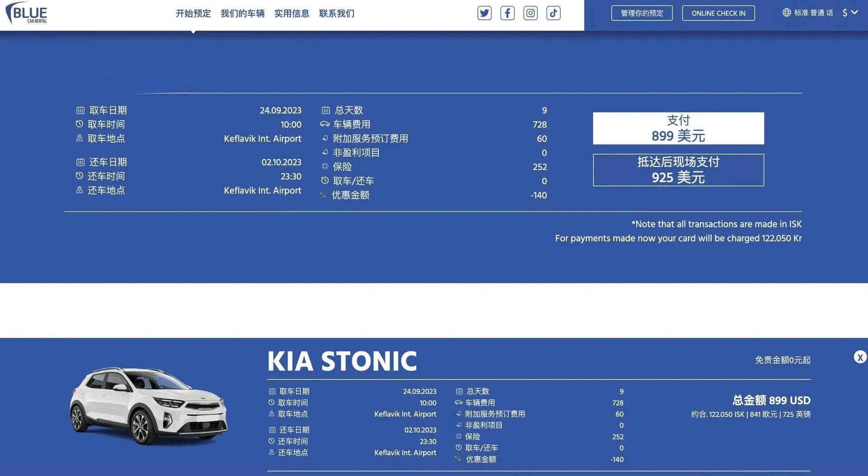Click the globe language icon
Viewport: 868px width, 476px height.
pyautogui.click(x=787, y=13)
